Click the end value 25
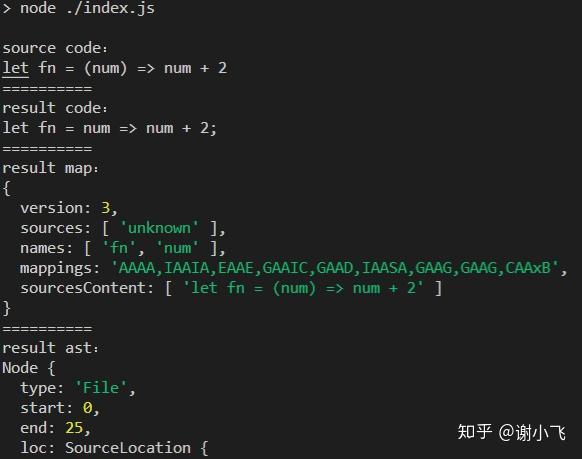 [x=74, y=428]
